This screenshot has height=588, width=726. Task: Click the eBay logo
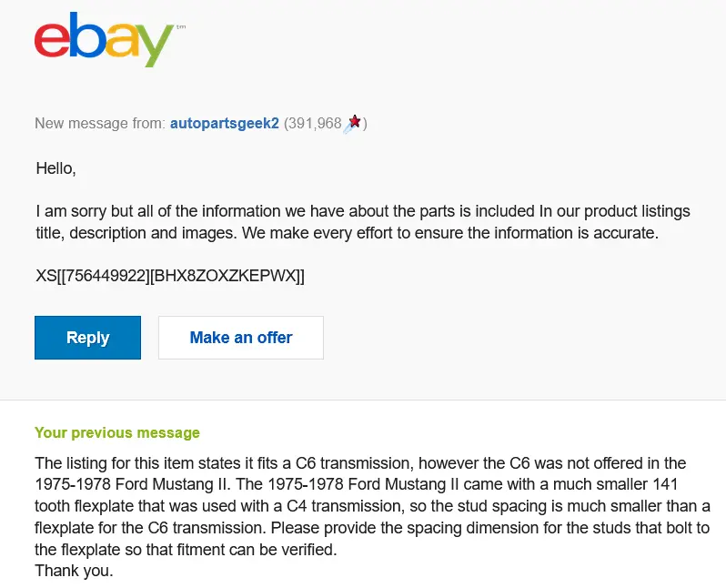pyautogui.click(x=110, y=39)
